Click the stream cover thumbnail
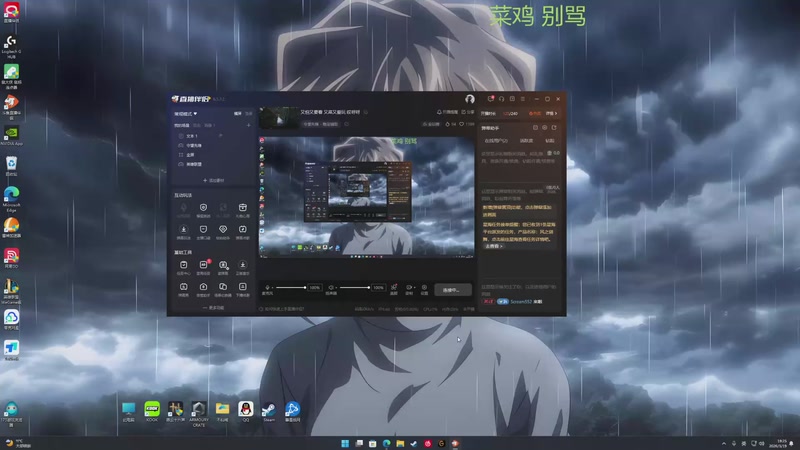 tap(279, 118)
